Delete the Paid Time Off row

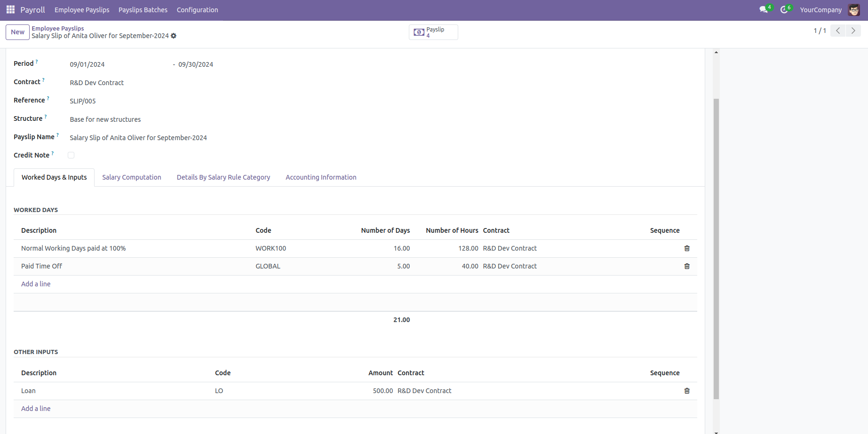(687, 266)
